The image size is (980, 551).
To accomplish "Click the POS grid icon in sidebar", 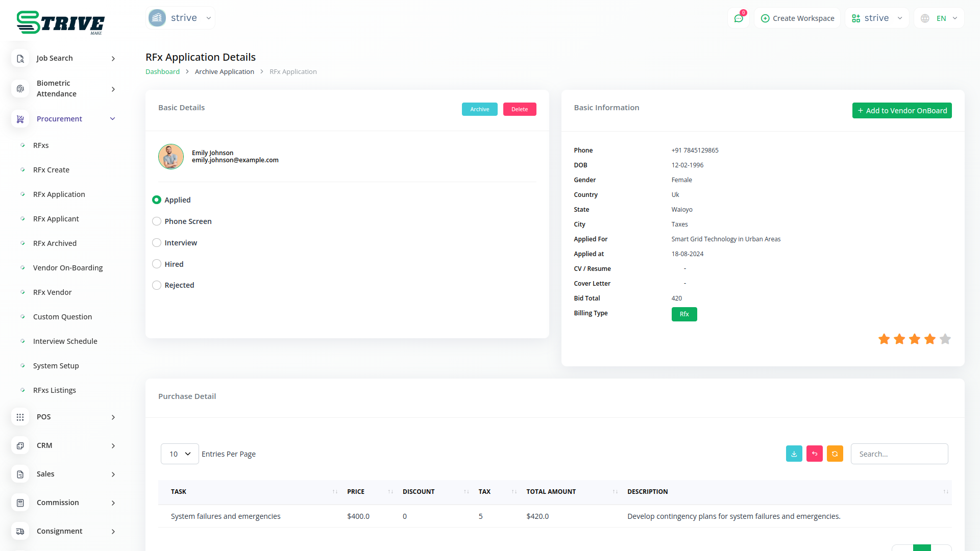I will 20,417.
